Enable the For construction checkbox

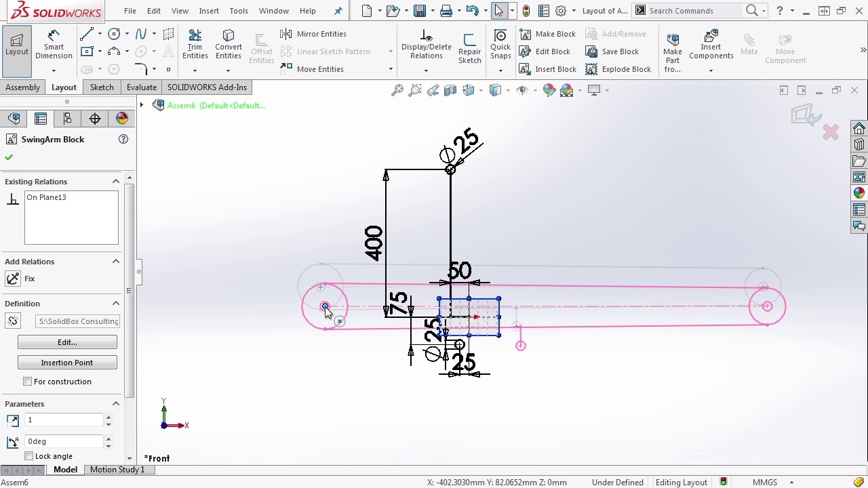[x=28, y=382]
